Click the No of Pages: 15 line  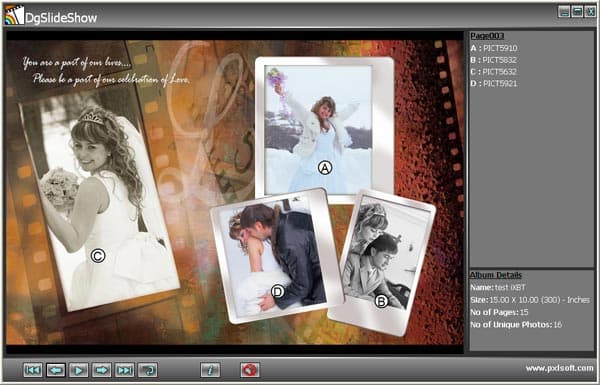coord(499,312)
